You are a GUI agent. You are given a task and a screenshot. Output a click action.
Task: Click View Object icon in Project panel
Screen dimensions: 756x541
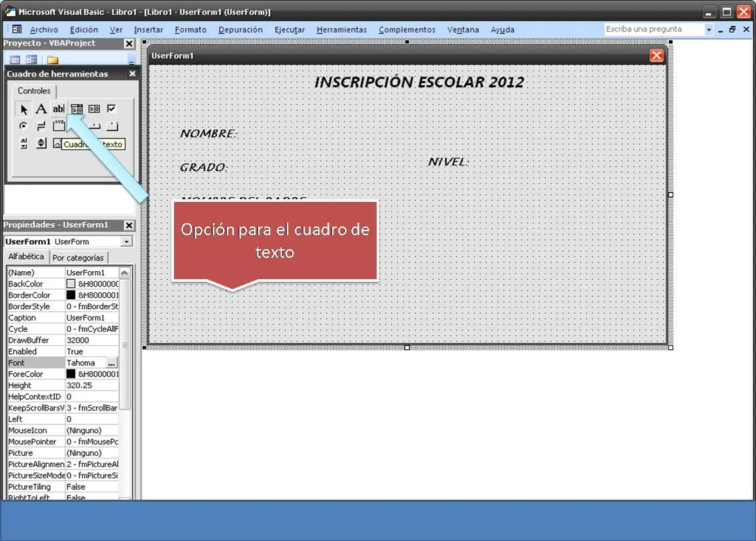32,60
